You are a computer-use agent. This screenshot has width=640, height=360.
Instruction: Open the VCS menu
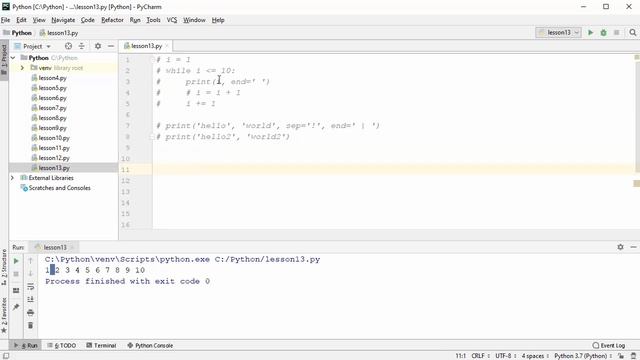point(172,20)
